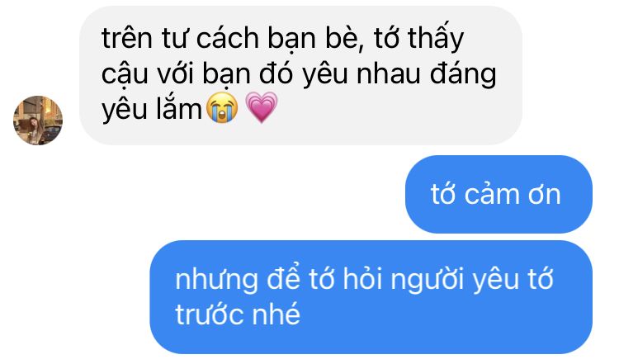Click the word 'nhau' in gray bubble
The height and width of the screenshot is (364, 619).
tap(388, 73)
